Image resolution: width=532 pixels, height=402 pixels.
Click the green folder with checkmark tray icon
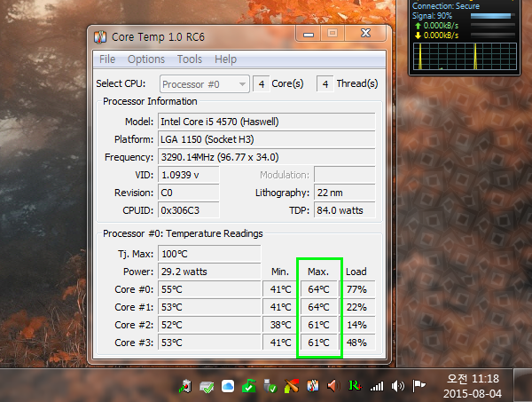click(249, 386)
